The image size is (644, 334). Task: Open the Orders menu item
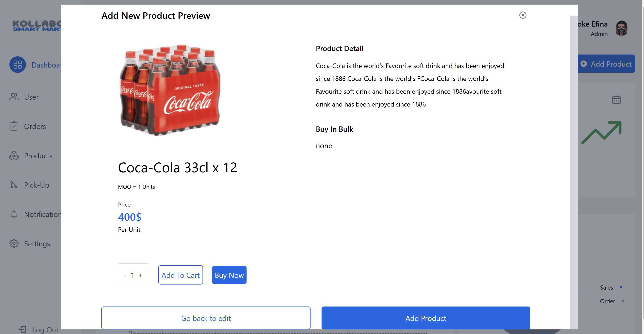(x=35, y=126)
